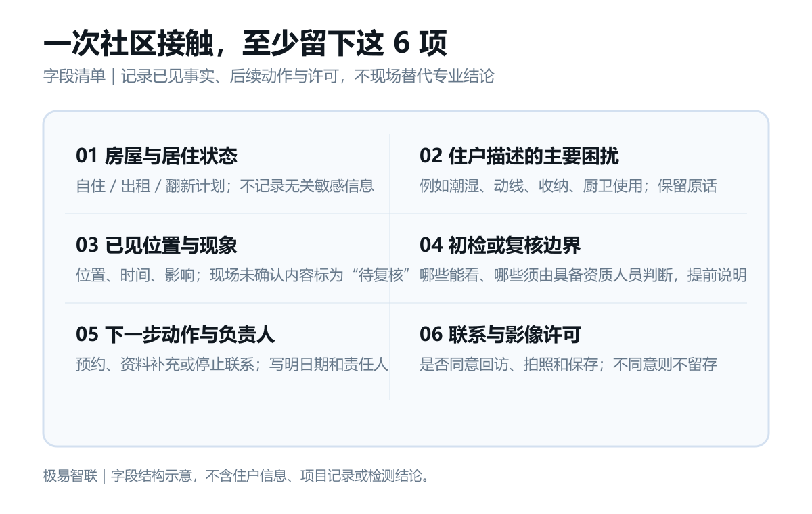This screenshot has height=514, width=812.
Task: Click heading 05 下一步动作与负责人
Action: (175, 335)
